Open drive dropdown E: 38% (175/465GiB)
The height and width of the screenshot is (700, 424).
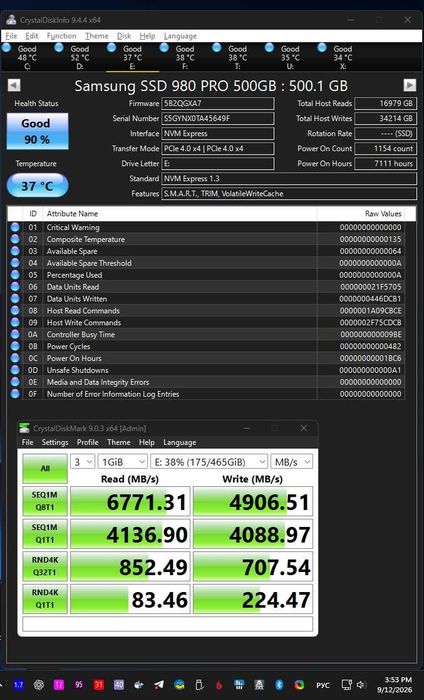pyautogui.click(x=209, y=462)
